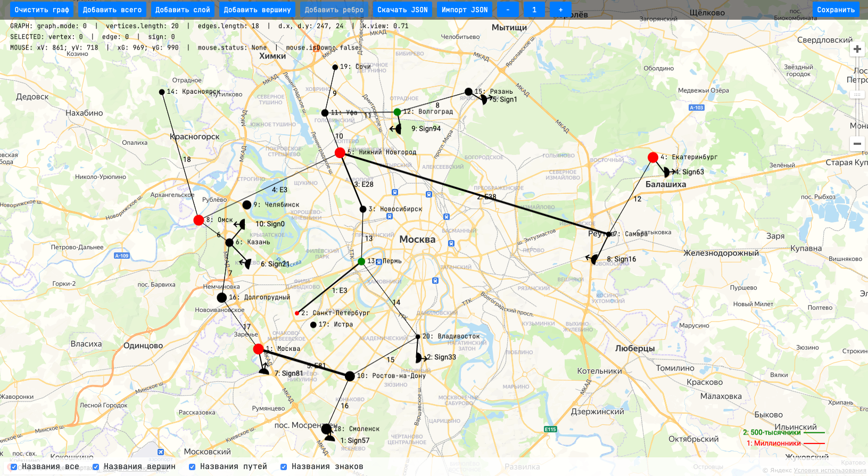Select green vertex 13 Пермь
Screen dimensions: 868x476
point(361,261)
